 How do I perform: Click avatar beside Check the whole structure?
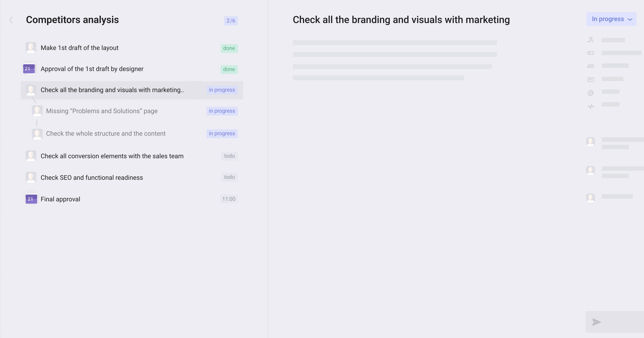(x=37, y=134)
